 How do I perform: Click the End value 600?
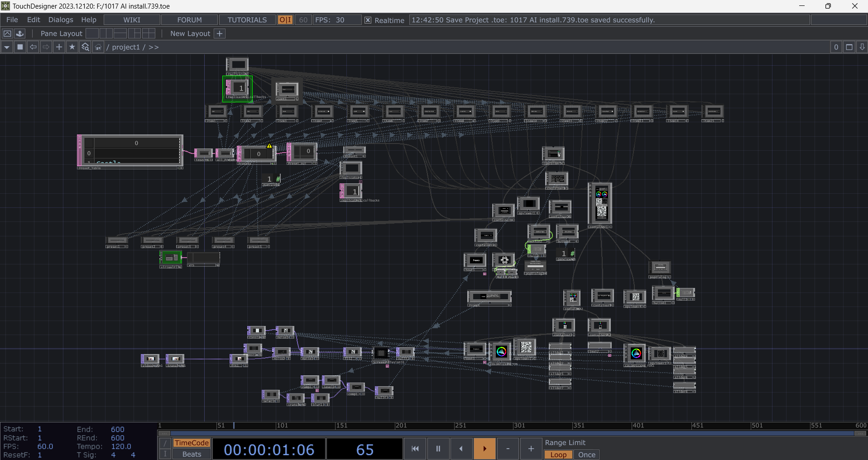pyautogui.click(x=117, y=429)
